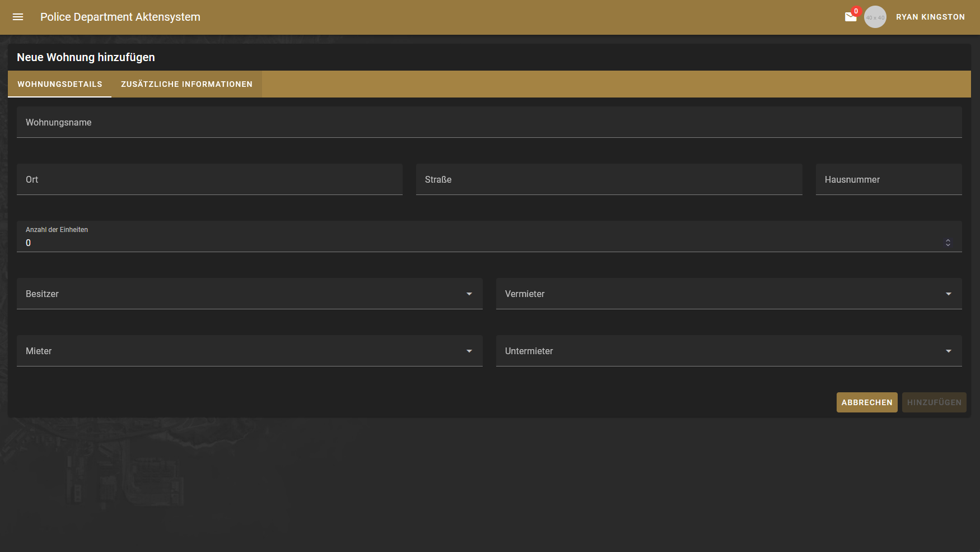
Task: Click the Hinzufügen button
Action: [934, 402]
